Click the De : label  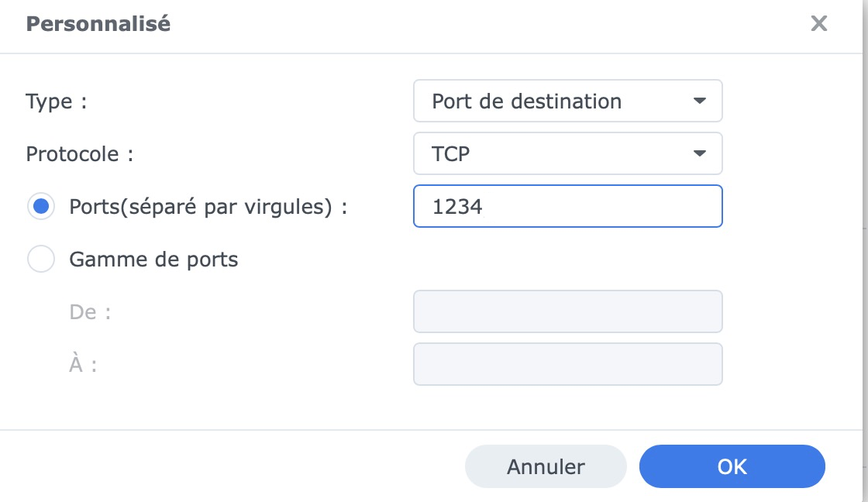click(87, 311)
